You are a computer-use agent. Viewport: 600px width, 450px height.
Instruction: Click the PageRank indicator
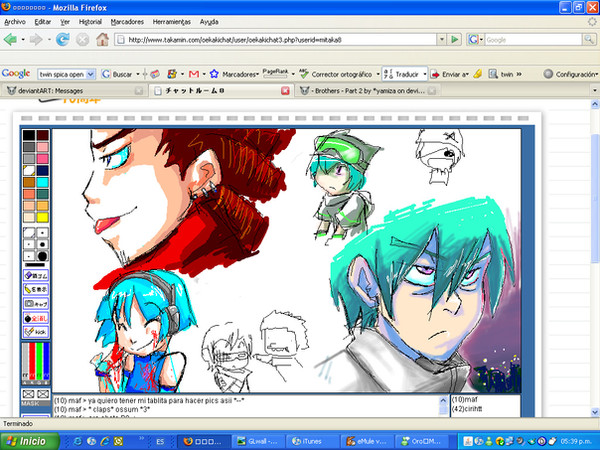(276, 73)
